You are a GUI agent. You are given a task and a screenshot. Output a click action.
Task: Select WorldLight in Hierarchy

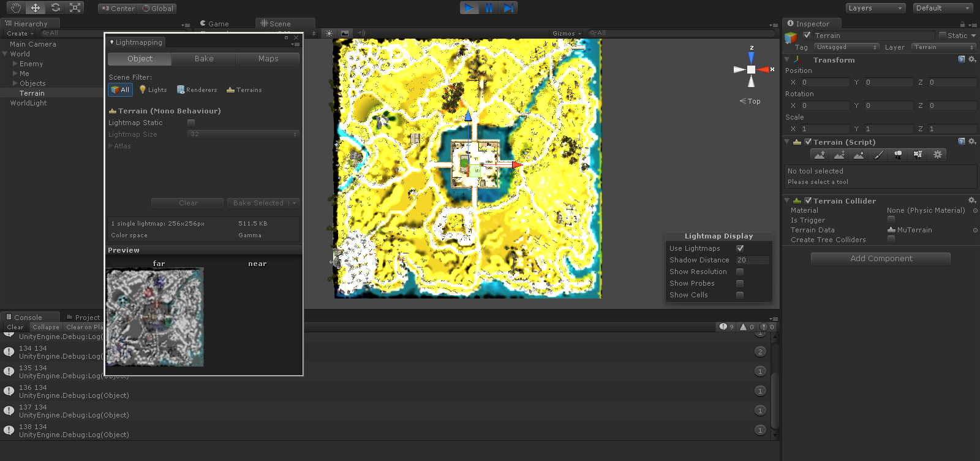(x=28, y=103)
